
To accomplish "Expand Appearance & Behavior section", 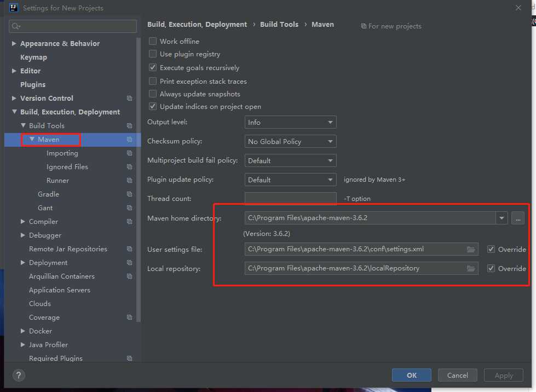I will [14, 43].
